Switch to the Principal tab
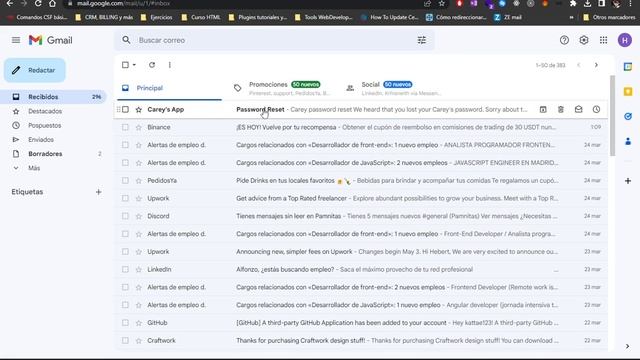Screen dimensions: 640x360 (x=169, y=88)
